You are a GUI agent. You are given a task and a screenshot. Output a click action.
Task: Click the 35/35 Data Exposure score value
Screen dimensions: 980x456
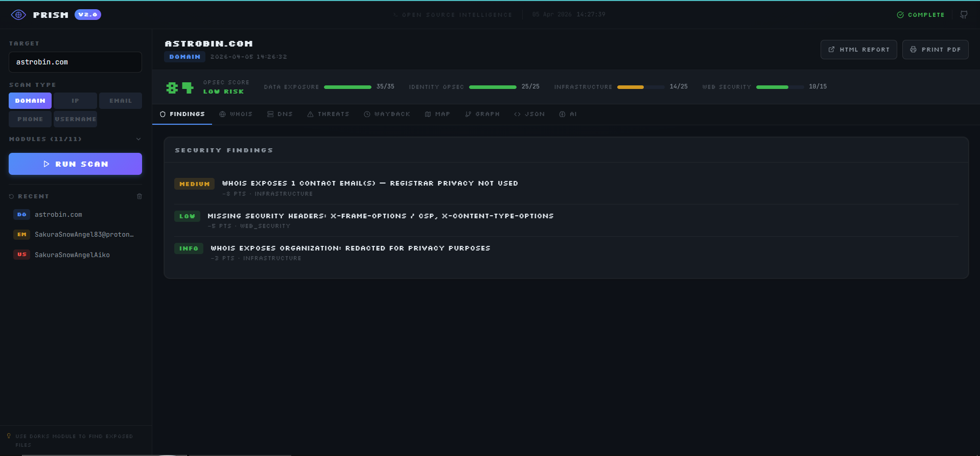tap(385, 87)
